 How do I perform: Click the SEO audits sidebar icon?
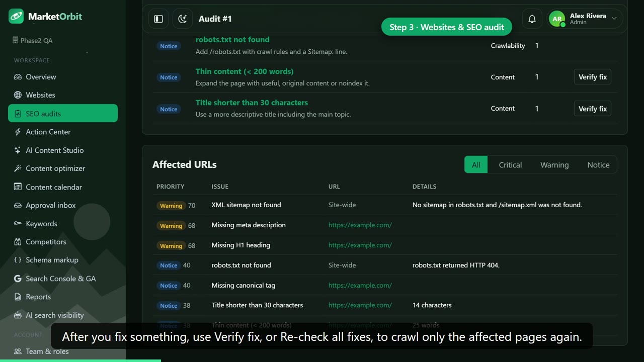tap(18, 114)
